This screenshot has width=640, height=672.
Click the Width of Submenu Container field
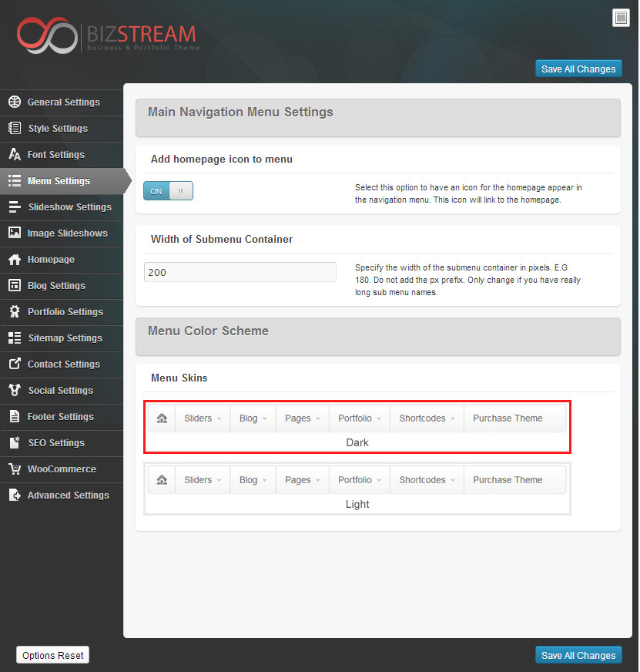pyautogui.click(x=240, y=272)
